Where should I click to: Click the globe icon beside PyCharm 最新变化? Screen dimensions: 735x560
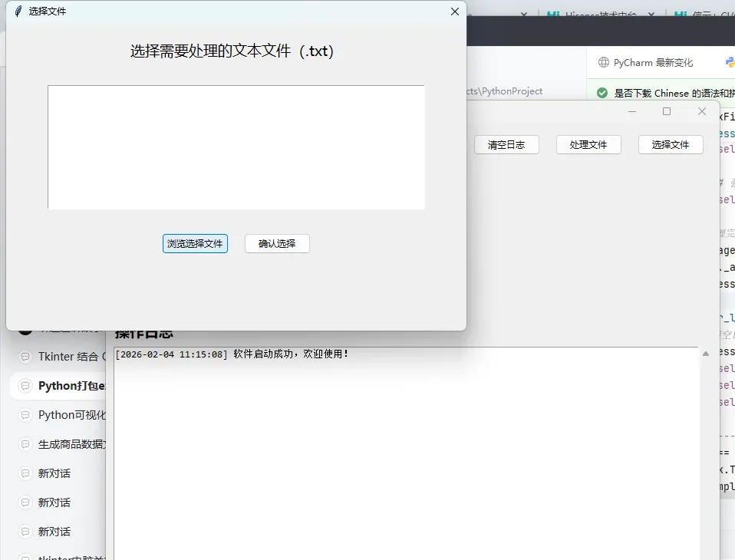pos(604,62)
